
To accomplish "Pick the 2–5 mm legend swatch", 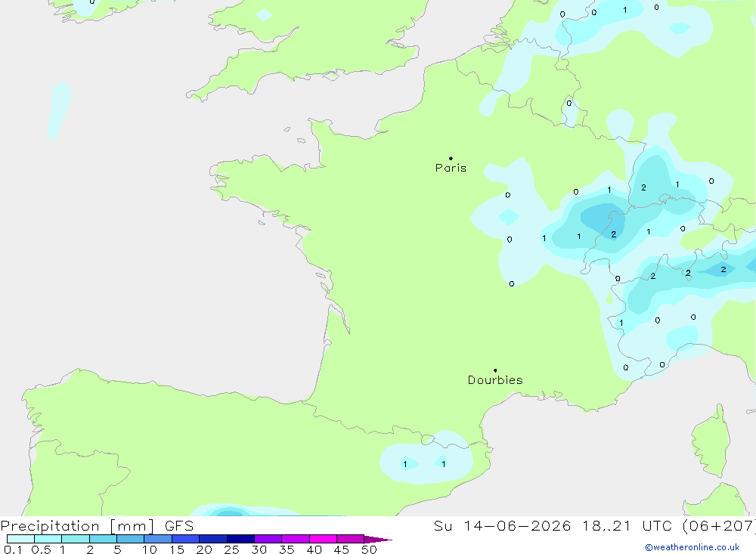I will click(x=103, y=539).
